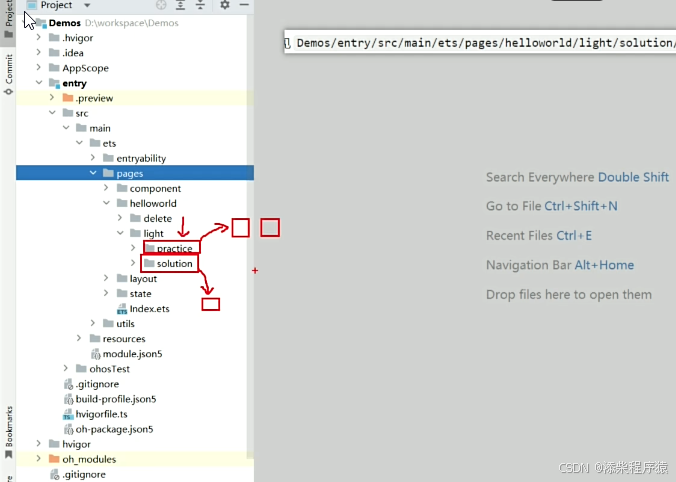Select the .gitignore file under entry
The height and width of the screenshot is (482, 676).
click(97, 384)
